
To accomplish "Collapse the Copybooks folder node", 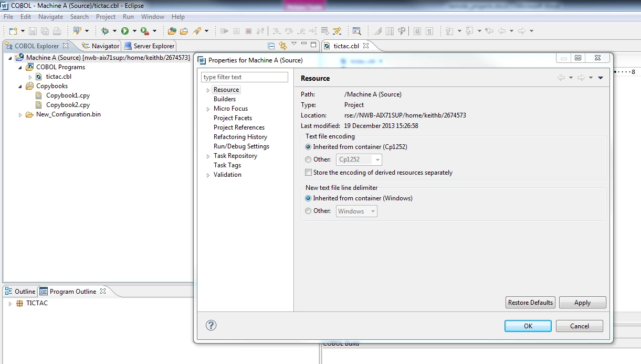I will point(20,87).
